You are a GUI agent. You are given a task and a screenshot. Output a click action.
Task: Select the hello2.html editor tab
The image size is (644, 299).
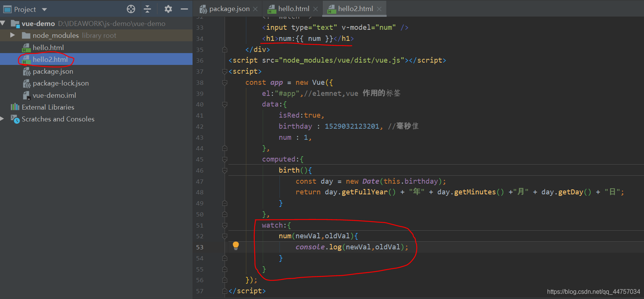(355, 9)
